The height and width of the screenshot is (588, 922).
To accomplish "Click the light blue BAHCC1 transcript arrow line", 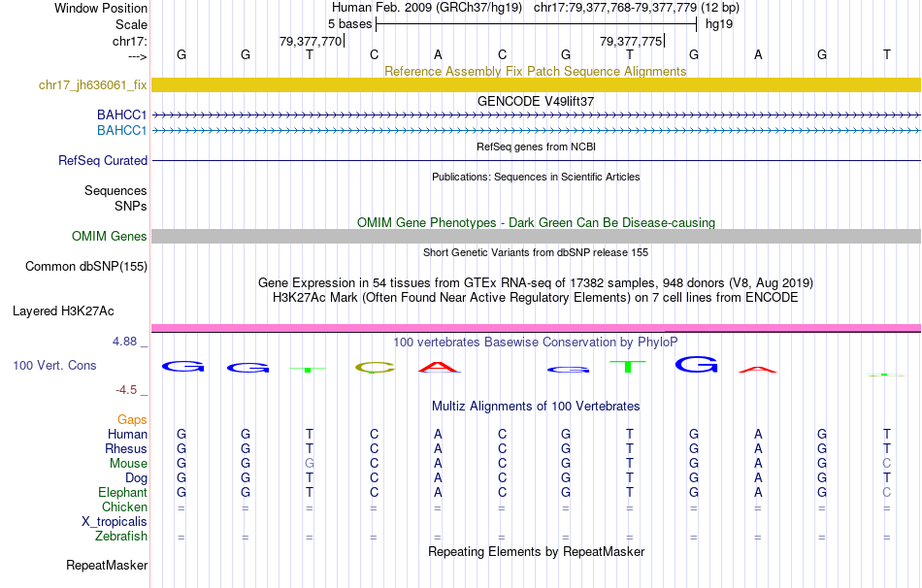I will click(x=536, y=130).
